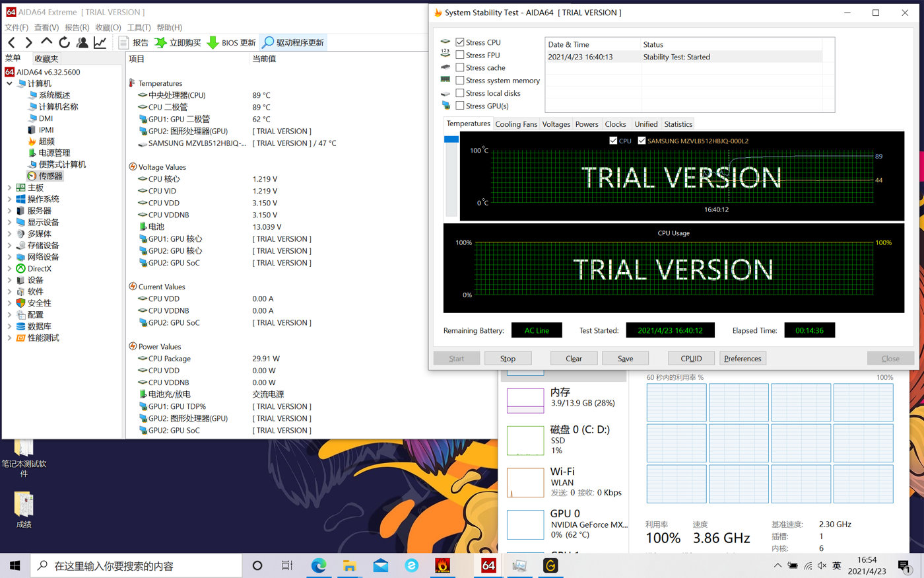Select the 传感器 sensor tree item
Image resolution: width=924 pixels, height=578 pixels.
[50, 176]
